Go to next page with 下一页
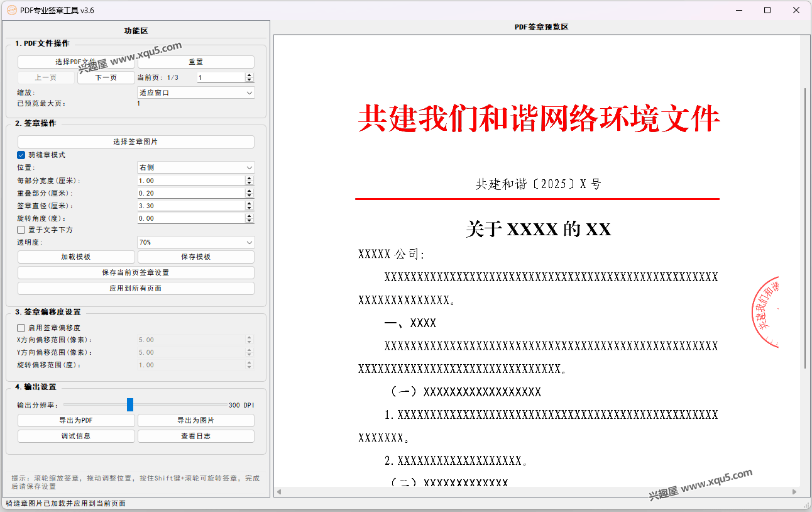 point(106,77)
